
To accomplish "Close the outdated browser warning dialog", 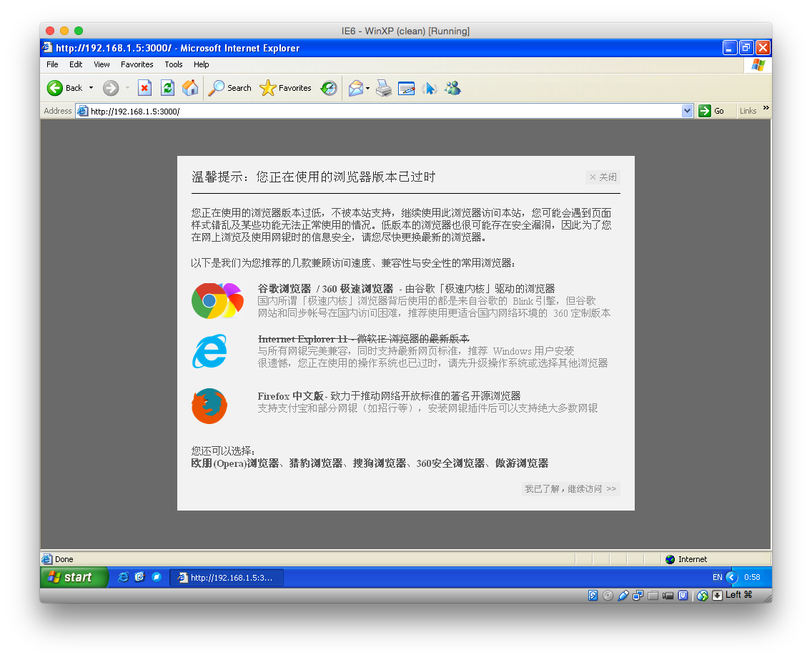I will pos(603,177).
